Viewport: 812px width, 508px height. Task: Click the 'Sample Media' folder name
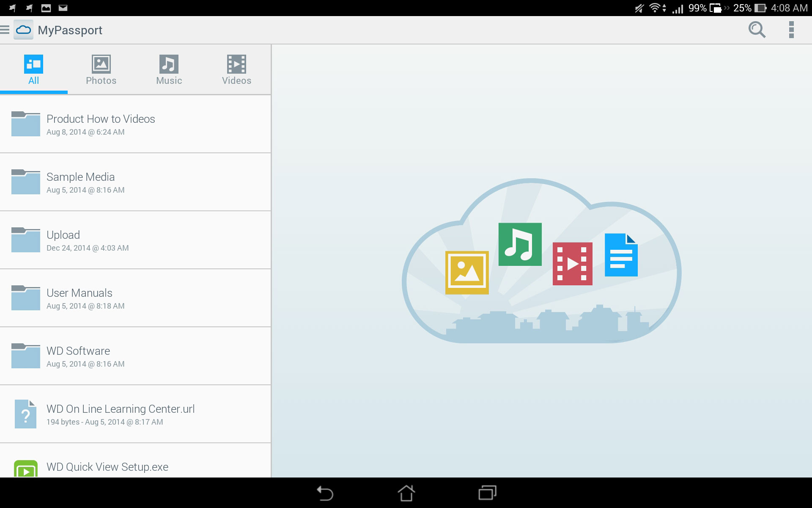pos(80,177)
